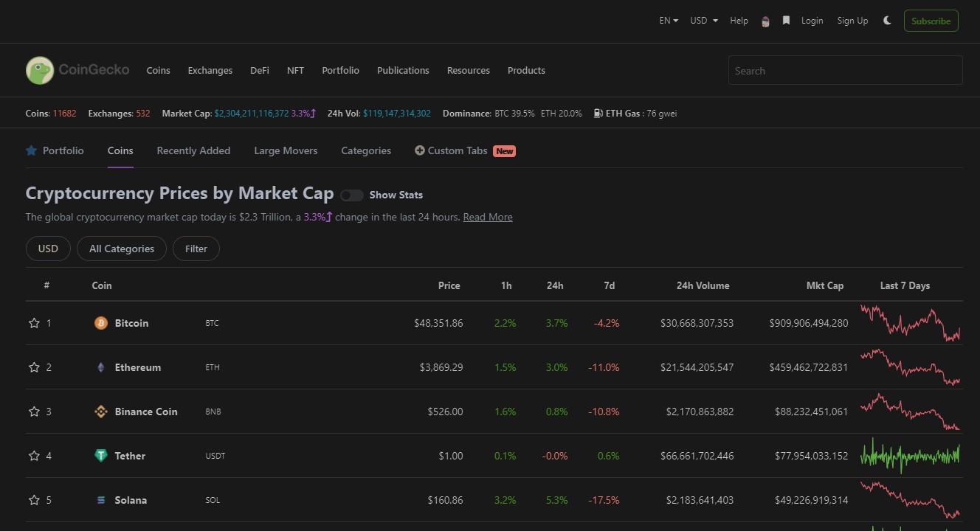Click the Solana coin name
This screenshot has height=531, width=980.
131,500
